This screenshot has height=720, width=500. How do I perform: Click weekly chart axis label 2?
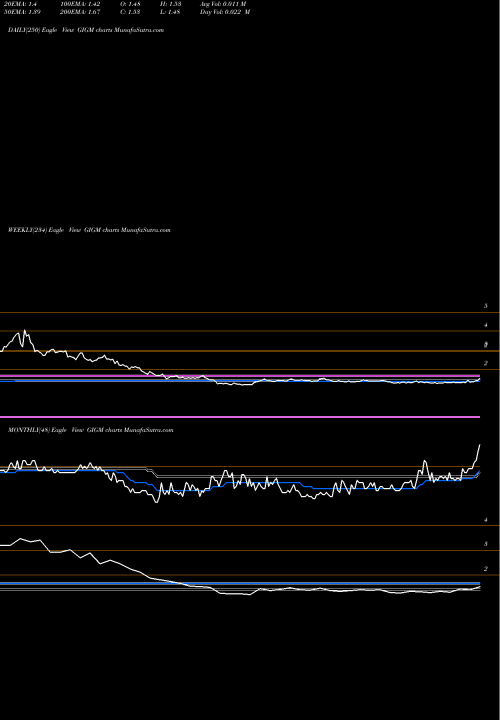coord(486,363)
